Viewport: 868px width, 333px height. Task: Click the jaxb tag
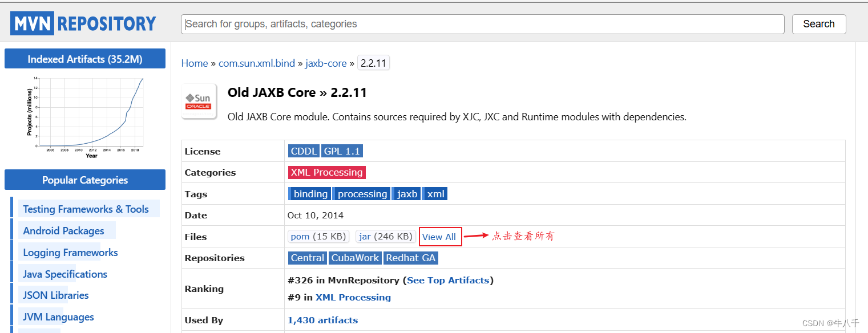point(407,194)
